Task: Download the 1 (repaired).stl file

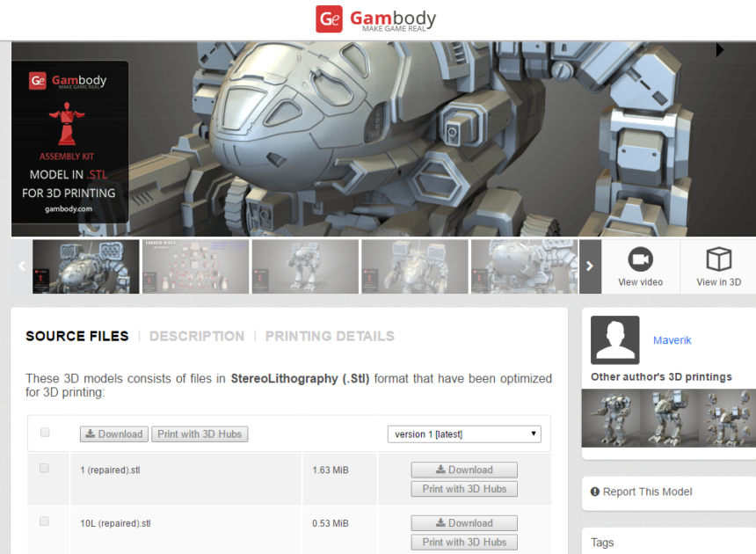Action: click(463, 470)
